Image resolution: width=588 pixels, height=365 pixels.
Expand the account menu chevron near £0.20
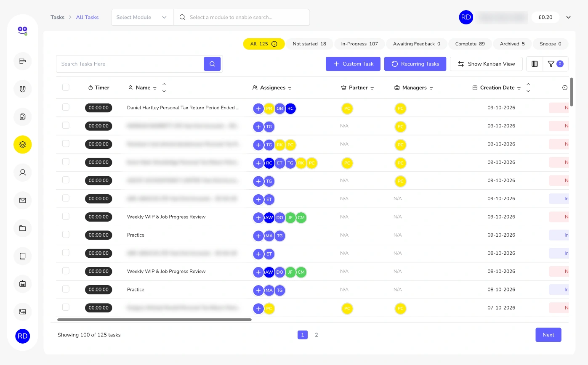[568, 17]
